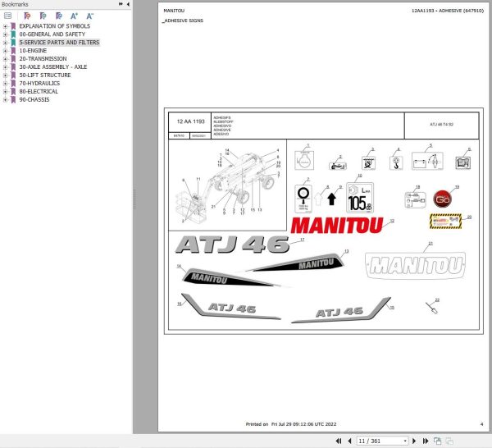Expand the 20-TRANSMISSION bookmark node
492x448 pixels.
click(5, 59)
